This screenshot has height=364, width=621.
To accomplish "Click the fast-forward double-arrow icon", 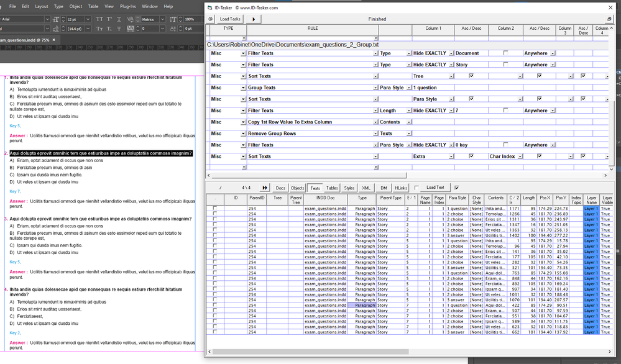I will click(265, 188).
